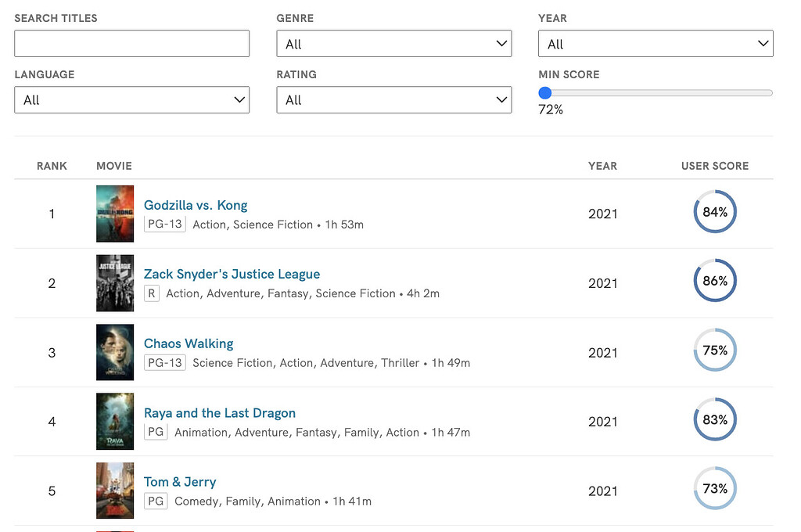Click the 84% user score ring

coord(715,212)
